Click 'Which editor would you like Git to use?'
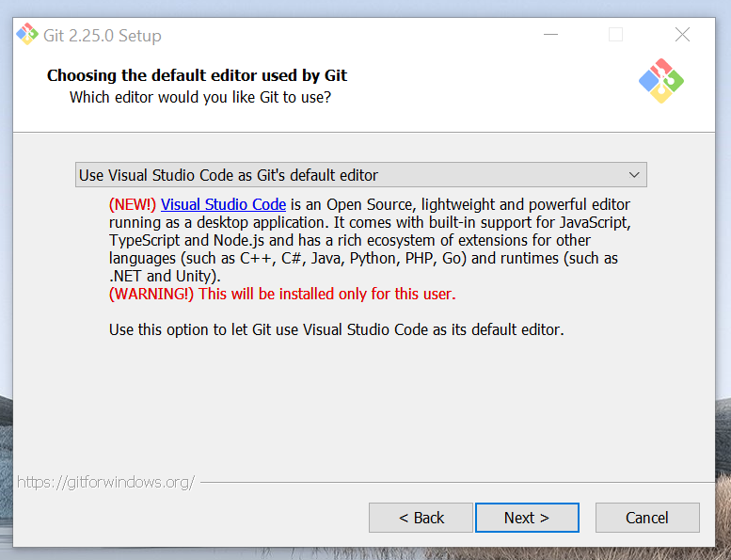 tap(200, 98)
